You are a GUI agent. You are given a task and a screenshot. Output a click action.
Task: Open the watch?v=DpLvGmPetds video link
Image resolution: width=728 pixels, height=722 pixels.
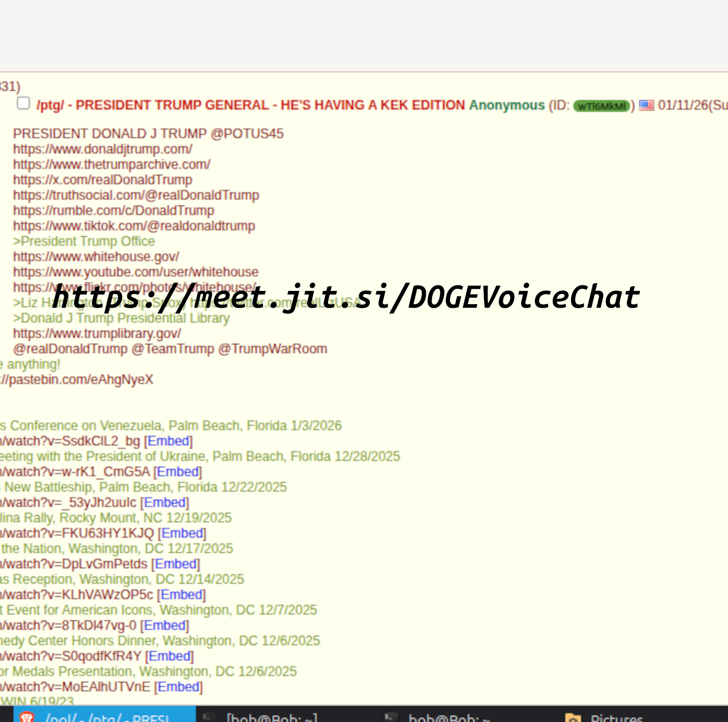click(74, 564)
